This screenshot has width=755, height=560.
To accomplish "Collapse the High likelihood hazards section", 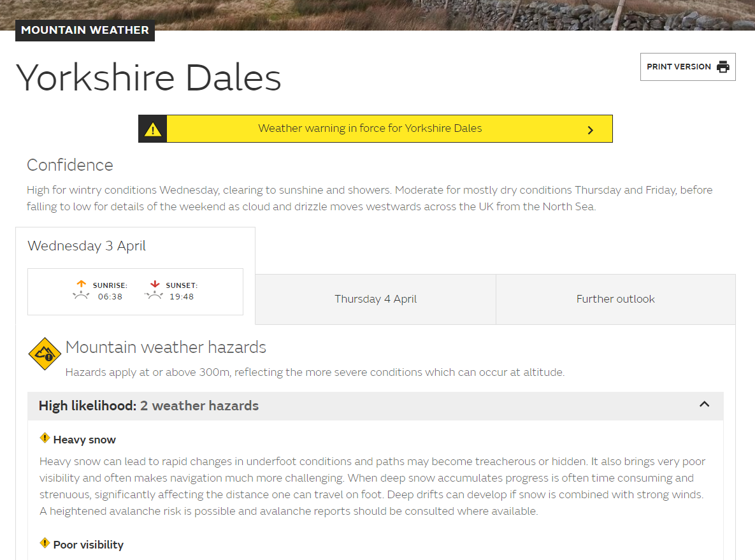I will pyautogui.click(x=704, y=405).
